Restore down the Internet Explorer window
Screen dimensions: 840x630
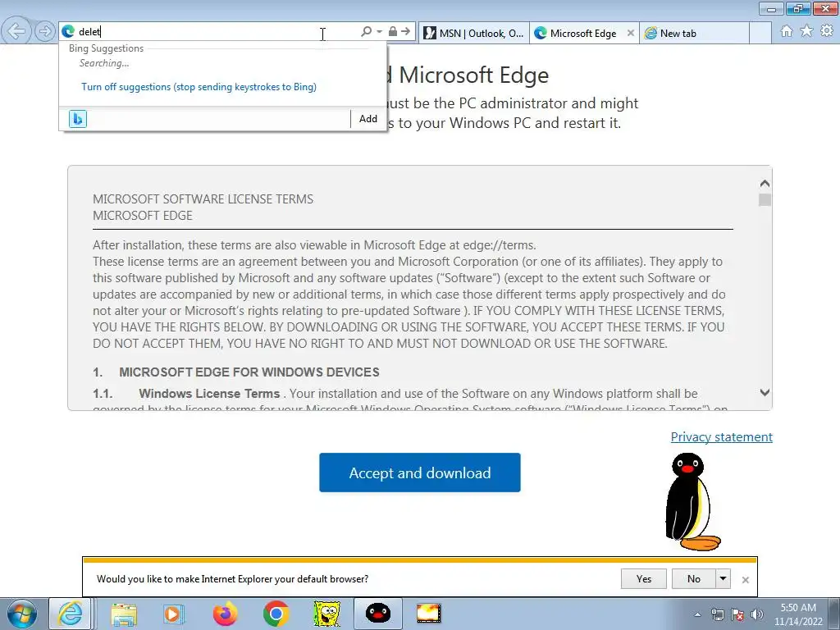798,8
